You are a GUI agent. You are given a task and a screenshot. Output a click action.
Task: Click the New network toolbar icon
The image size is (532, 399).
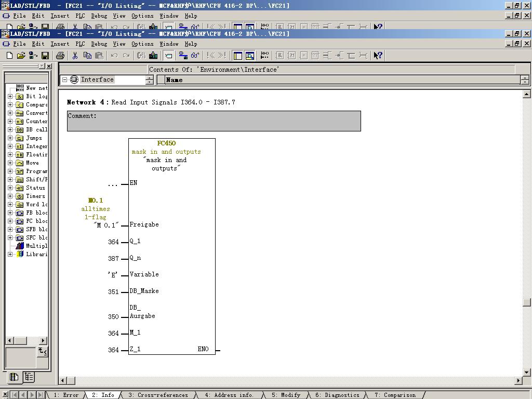click(264, 55)
